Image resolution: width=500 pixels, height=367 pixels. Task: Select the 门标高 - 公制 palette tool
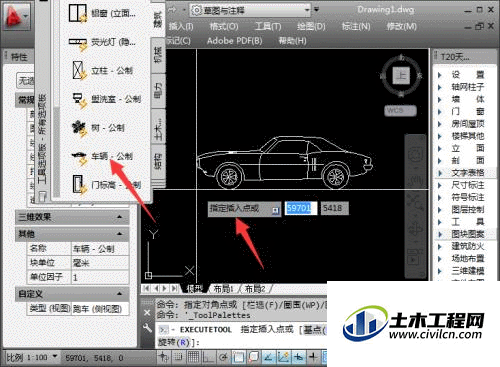pyautogui.click(x=107, y=184)
